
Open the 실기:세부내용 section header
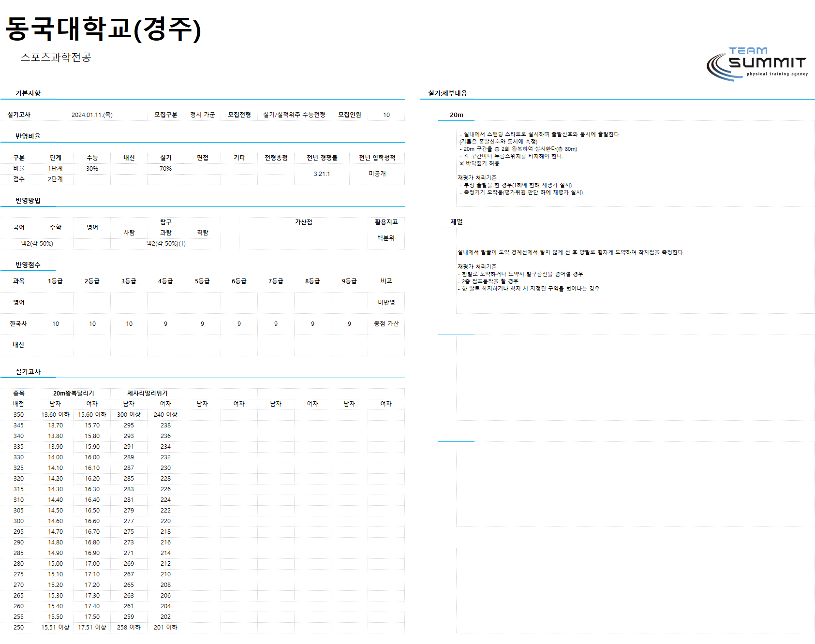click(447, 93)
